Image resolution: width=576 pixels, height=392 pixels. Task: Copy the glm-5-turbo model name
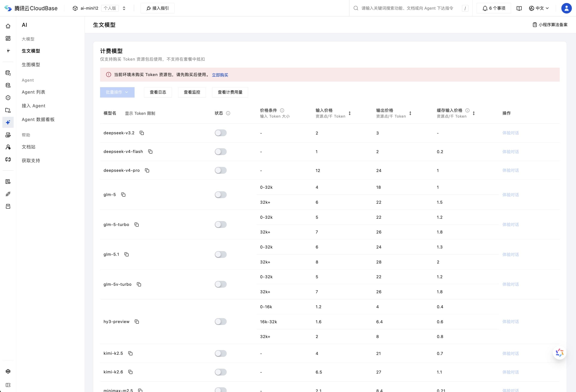coord(136,225)
